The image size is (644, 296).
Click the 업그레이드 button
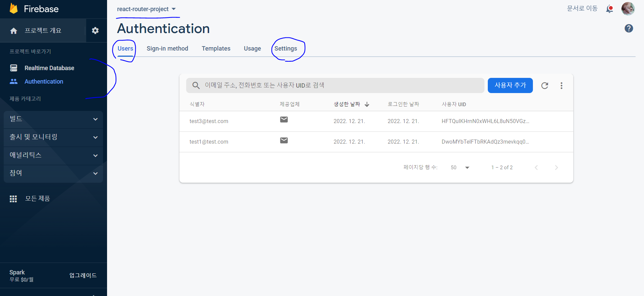(x=83, y=275)
